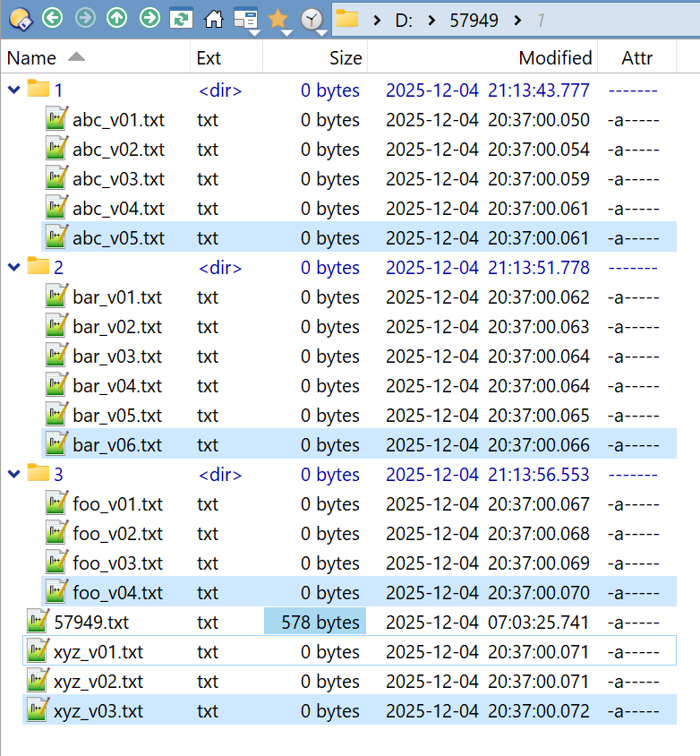
Task: Go to the Home folder
Action: coord(213,18)
